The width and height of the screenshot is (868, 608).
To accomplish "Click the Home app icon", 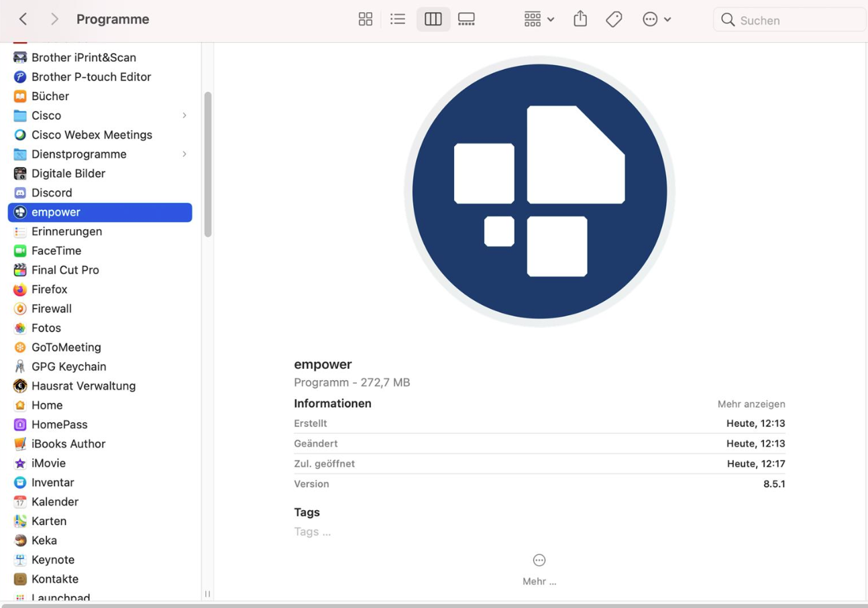I will pos(20,406).
